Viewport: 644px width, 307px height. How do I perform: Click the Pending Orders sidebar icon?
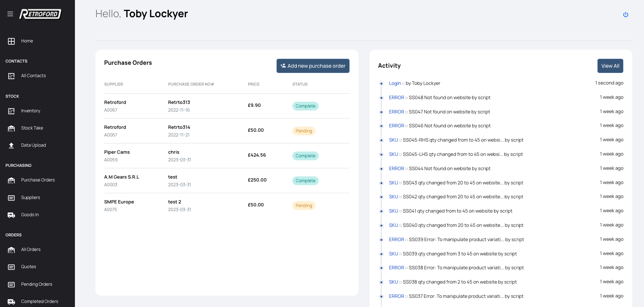(x=11, y=285)
